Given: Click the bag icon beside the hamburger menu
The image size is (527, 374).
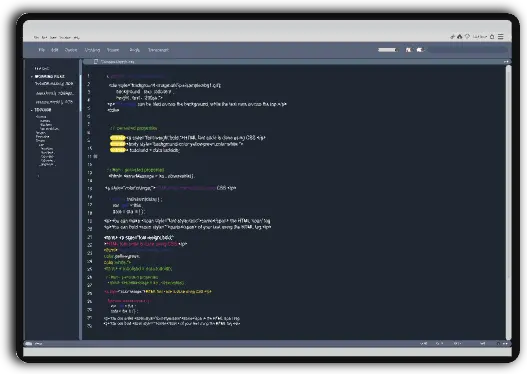Looking at the screenshot, I should tap(492, 37).
